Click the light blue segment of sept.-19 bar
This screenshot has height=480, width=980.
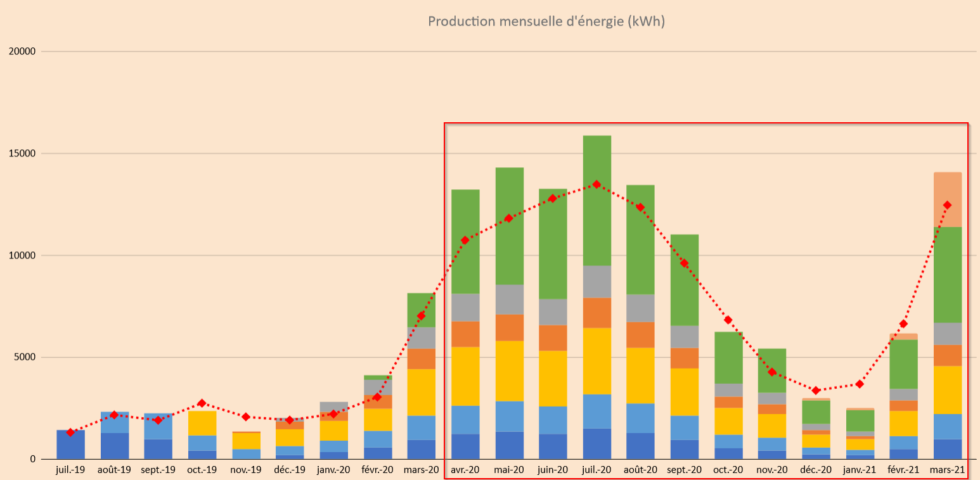(158, 426)
